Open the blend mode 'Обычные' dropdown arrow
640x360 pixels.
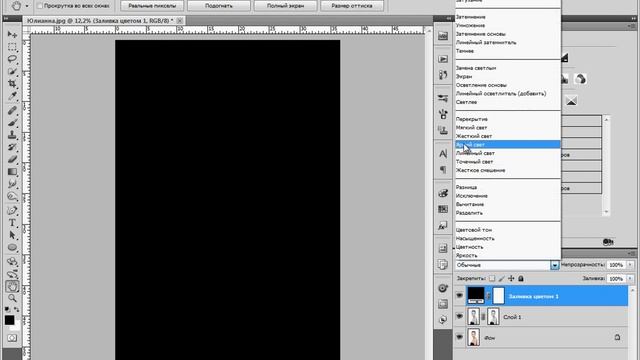(x=554, y=265)
